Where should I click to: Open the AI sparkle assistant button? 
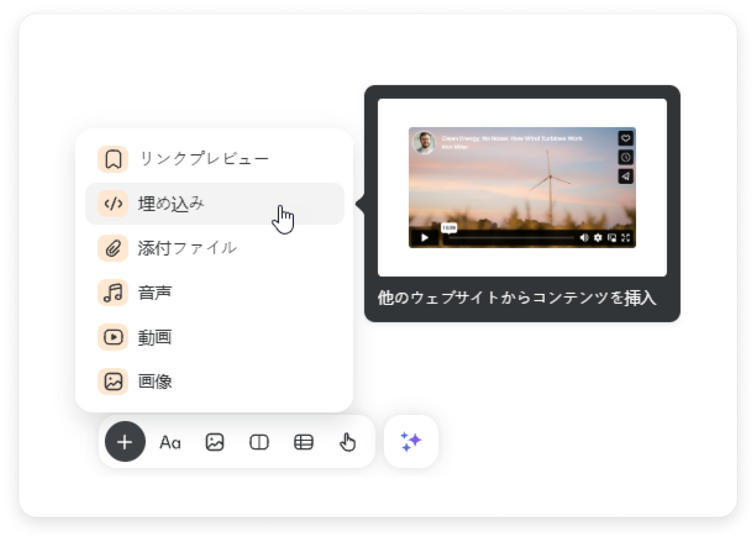pos(411,442)
